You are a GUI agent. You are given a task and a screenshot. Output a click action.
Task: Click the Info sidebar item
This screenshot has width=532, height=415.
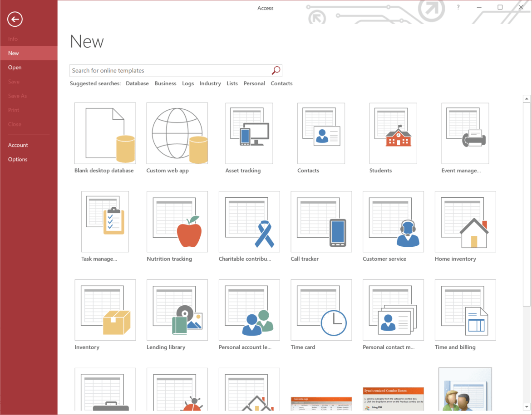29,39
